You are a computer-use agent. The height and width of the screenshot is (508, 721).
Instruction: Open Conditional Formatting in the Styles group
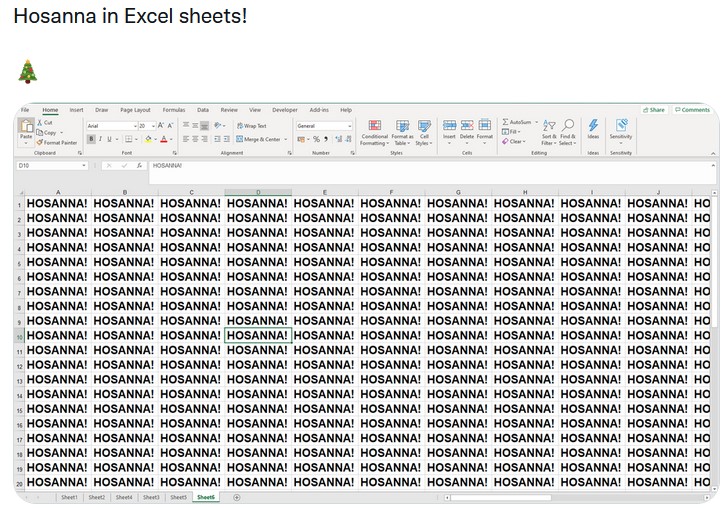374,133
